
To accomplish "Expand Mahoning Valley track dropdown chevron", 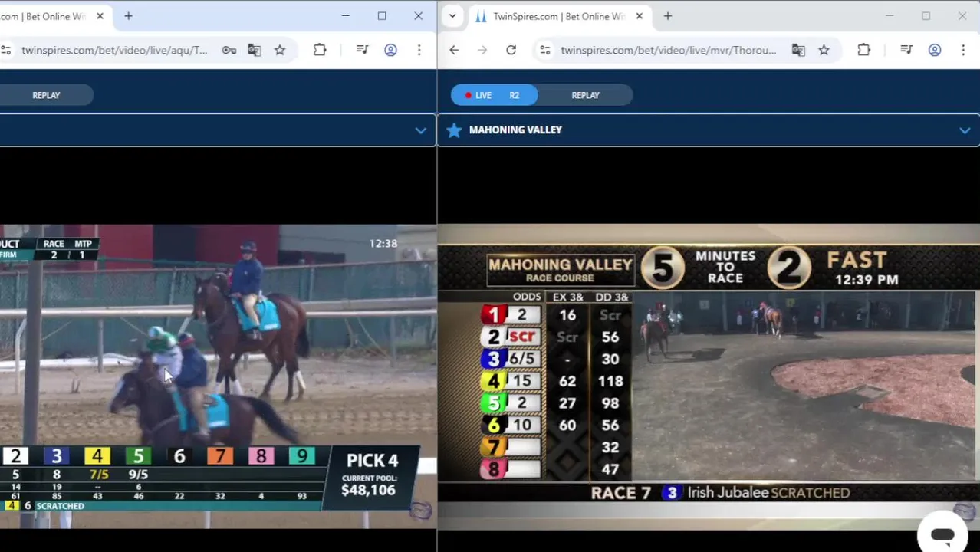I will tap(964, 130).
